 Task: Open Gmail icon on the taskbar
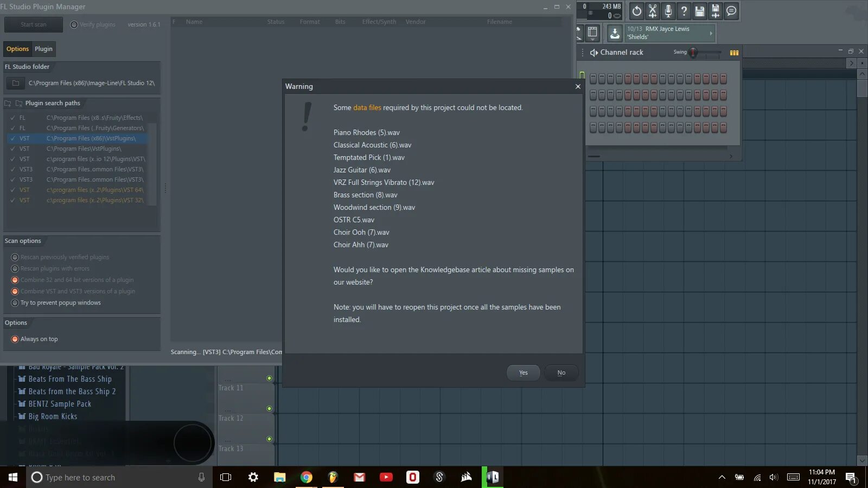pyautogui.click(x=359, y=477)
